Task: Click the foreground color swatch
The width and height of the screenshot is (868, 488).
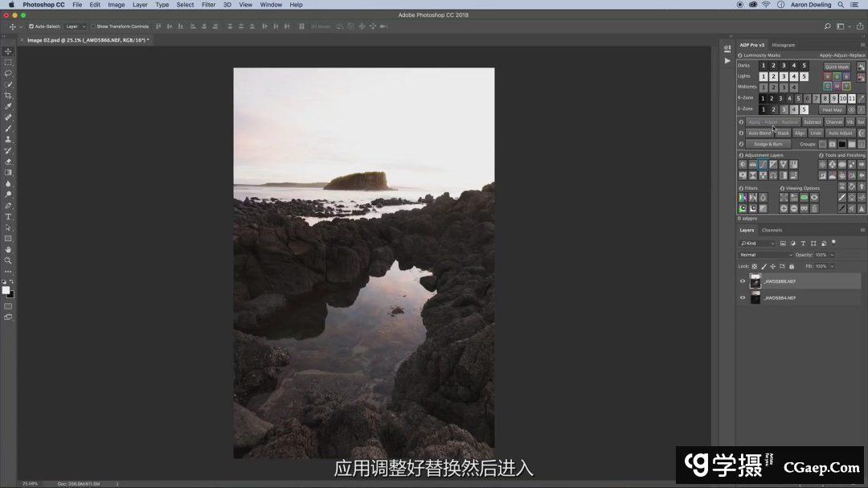Action: coord(6,290)
